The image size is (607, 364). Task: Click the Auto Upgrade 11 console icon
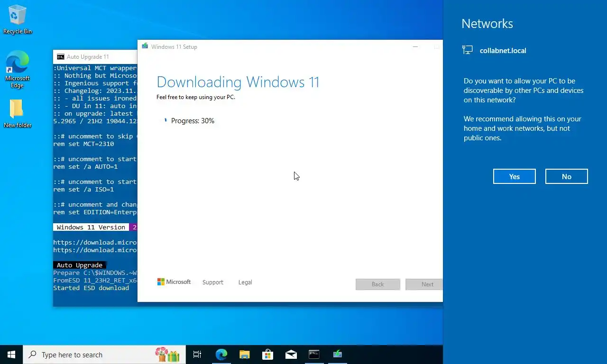(61, 56)
